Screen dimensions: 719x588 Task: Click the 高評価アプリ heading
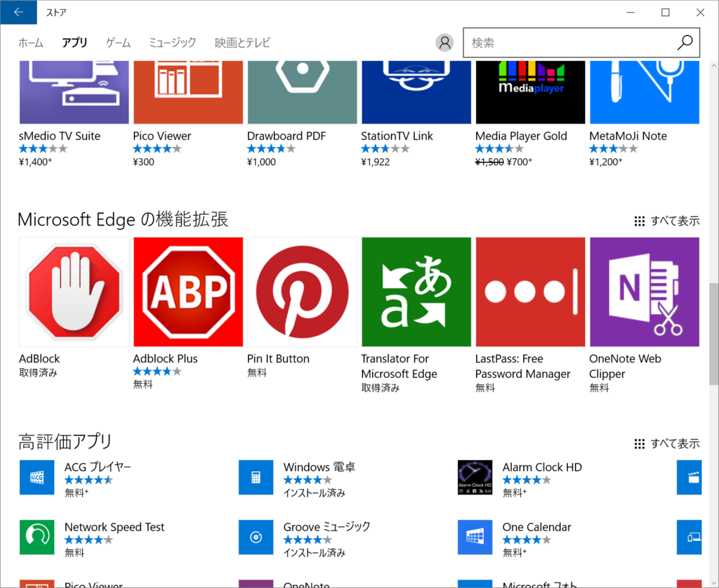pyautogui.click(x=65, y=442)
